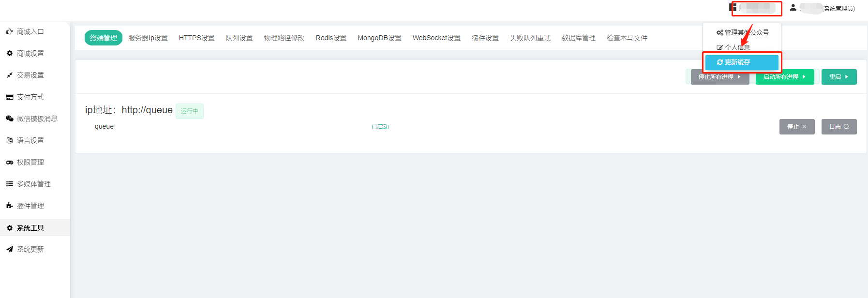Go to 多媒体管理 section
Screen dimensions: 868x298
click(x=35, y=184)
